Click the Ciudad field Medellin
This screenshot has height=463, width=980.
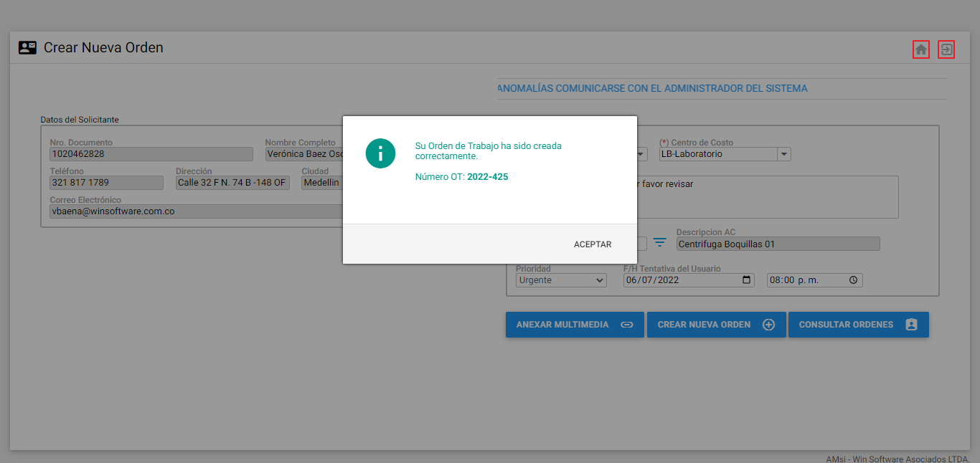click(322, 183)
